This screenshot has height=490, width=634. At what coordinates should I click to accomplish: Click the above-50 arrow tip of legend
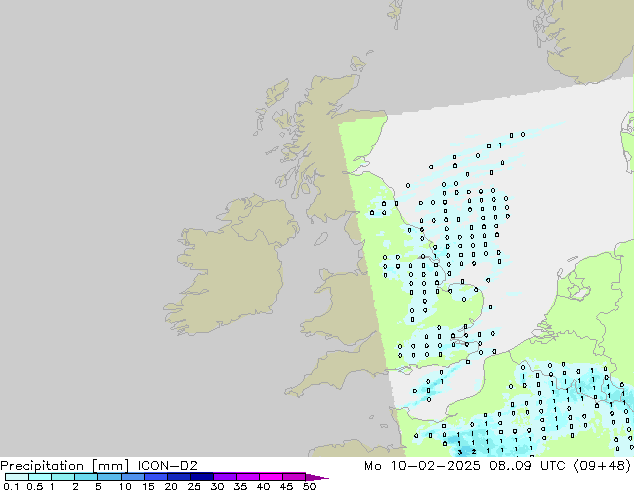[317, 477]
